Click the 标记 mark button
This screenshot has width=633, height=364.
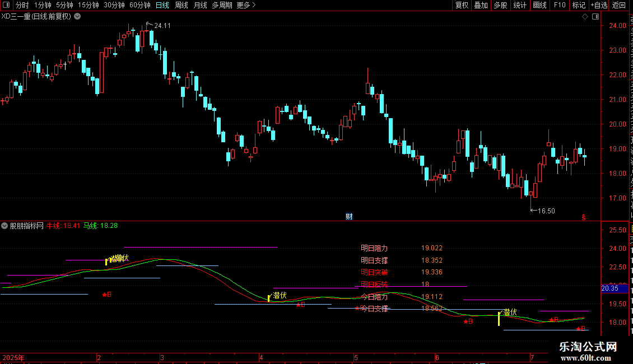(x=579, y=5)
